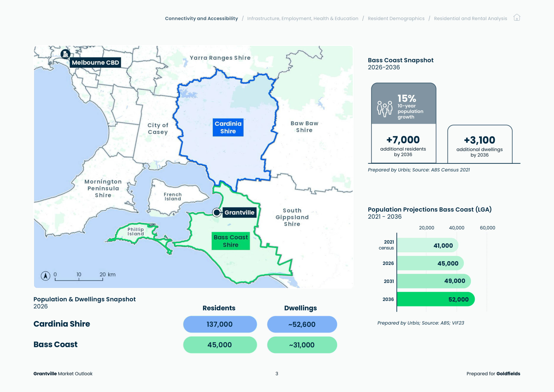This screenshot has height=392, width=554.
Task: Click the Mornington Peninsula Shire map text
Action: (x=103, y=188)
